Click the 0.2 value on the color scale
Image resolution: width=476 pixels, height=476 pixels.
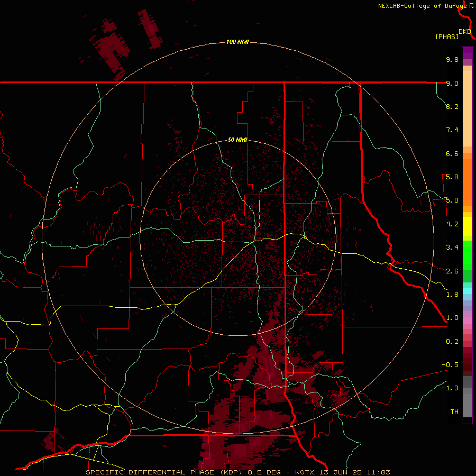click(452, 342)
